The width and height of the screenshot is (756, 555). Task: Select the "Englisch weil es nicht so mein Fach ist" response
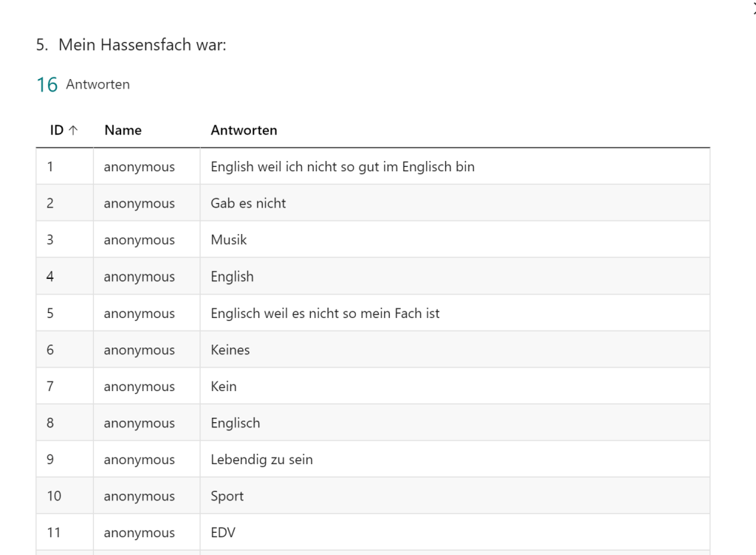click(x=325, y=313)
